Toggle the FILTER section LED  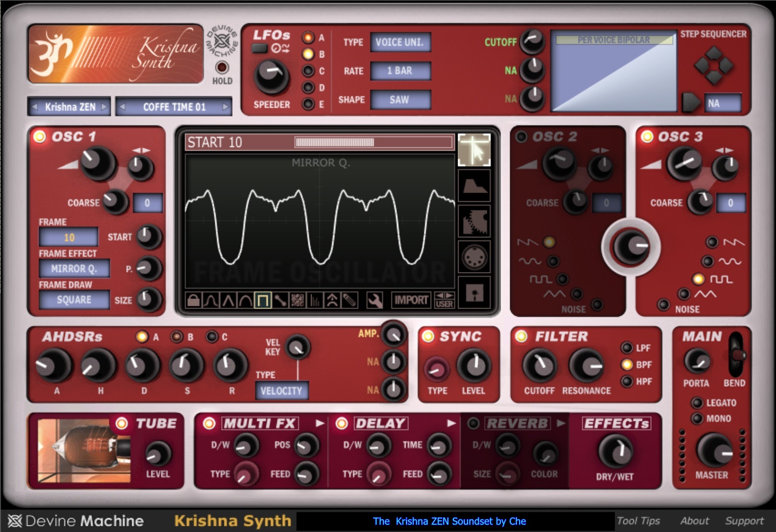521,336
